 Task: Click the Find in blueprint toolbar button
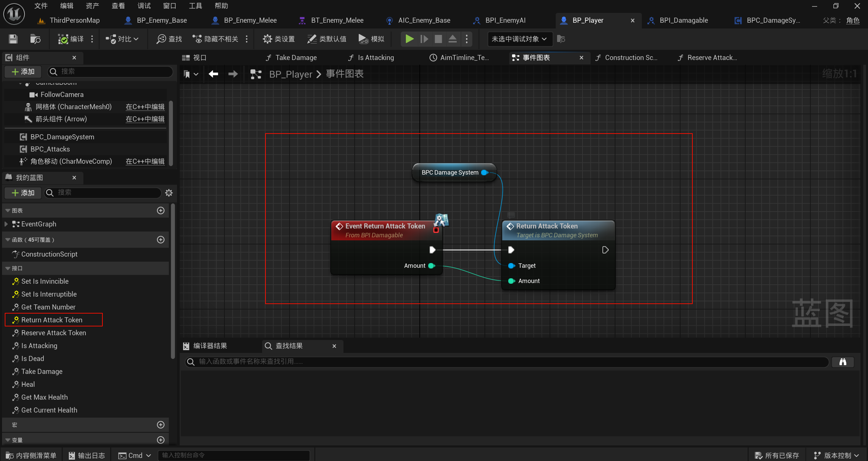pyautogui.click(x=169, y=39)
